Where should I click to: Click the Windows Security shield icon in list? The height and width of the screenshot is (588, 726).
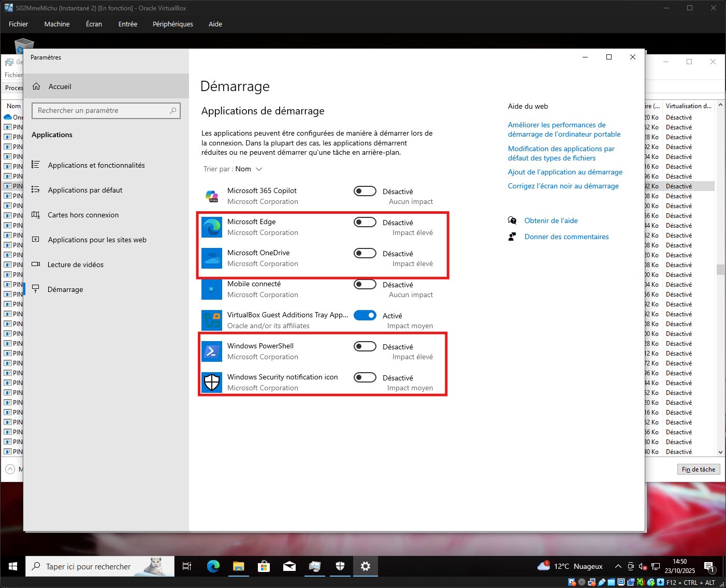point(212,383)
